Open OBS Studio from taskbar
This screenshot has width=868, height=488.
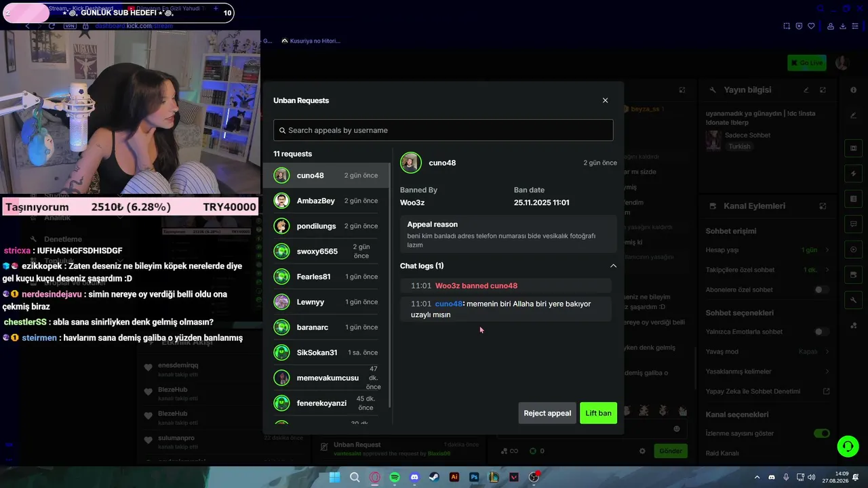(534, 477)
